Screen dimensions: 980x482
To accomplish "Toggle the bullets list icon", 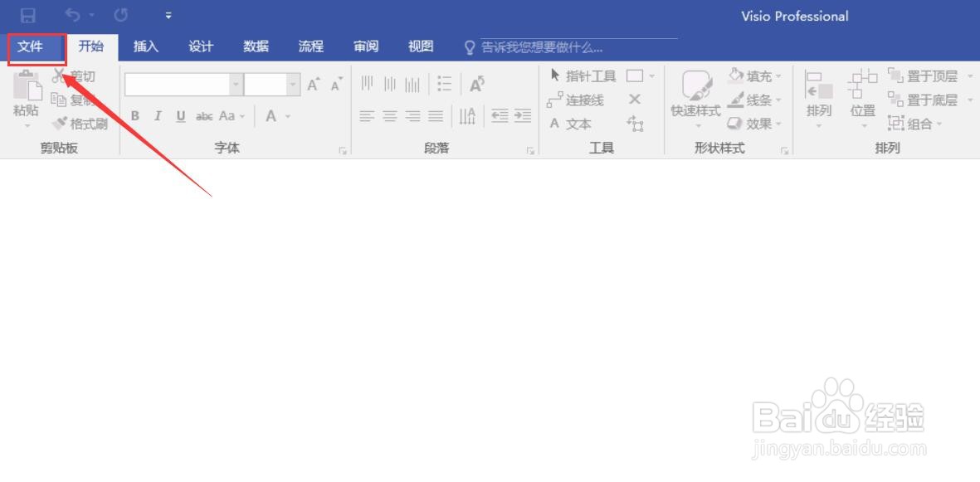I will click(x=445, y=84).
